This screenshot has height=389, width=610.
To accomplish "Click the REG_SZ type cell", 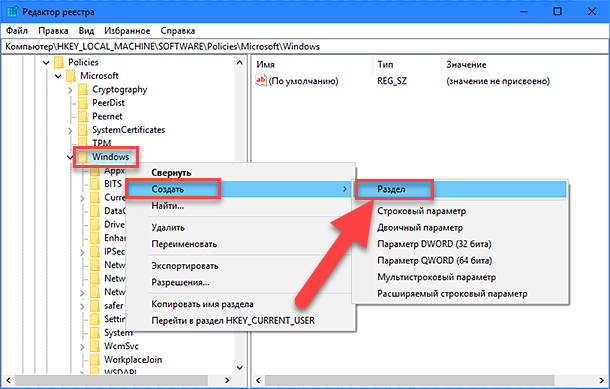I will pos(392,81).
